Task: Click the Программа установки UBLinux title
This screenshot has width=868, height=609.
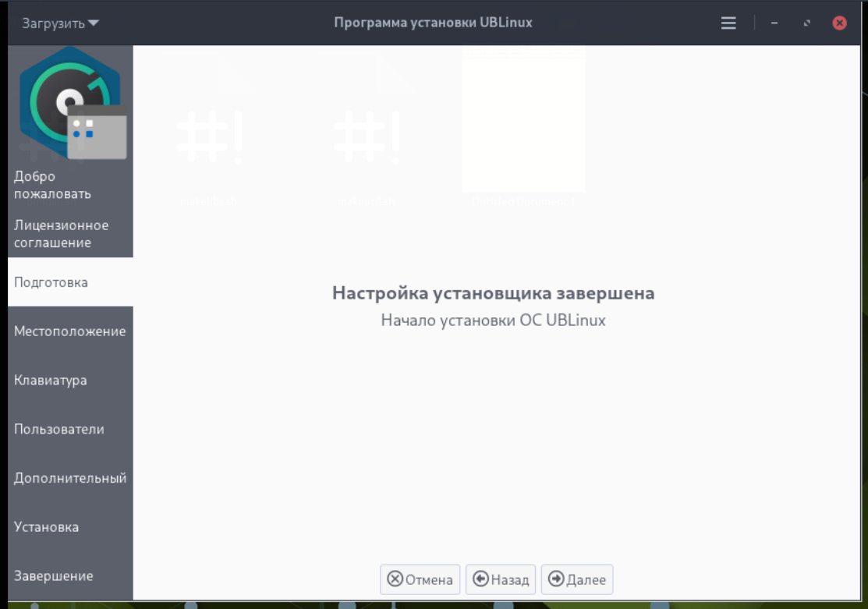Action: point(433,23)
